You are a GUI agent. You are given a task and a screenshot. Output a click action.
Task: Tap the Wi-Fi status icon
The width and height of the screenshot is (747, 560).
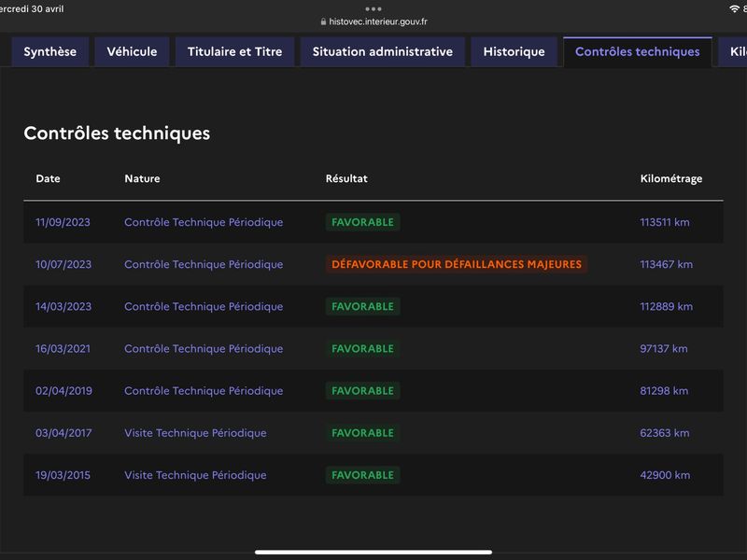click(734, 8)
